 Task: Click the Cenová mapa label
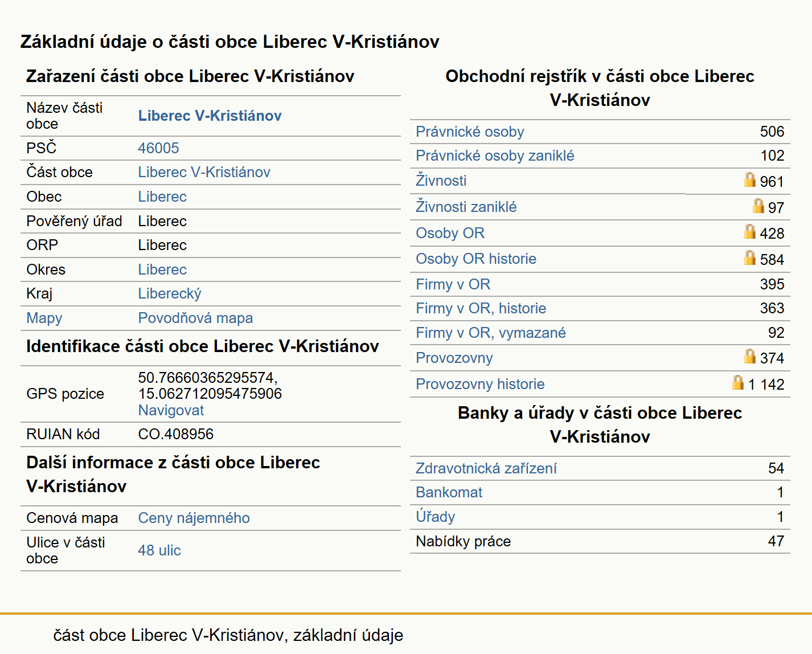click(x=72, y=518)
